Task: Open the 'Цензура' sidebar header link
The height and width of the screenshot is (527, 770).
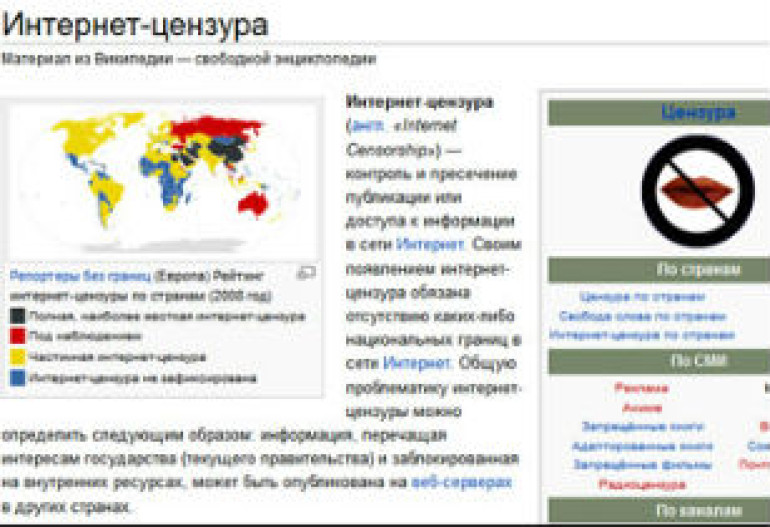Action: pos(698,112)
